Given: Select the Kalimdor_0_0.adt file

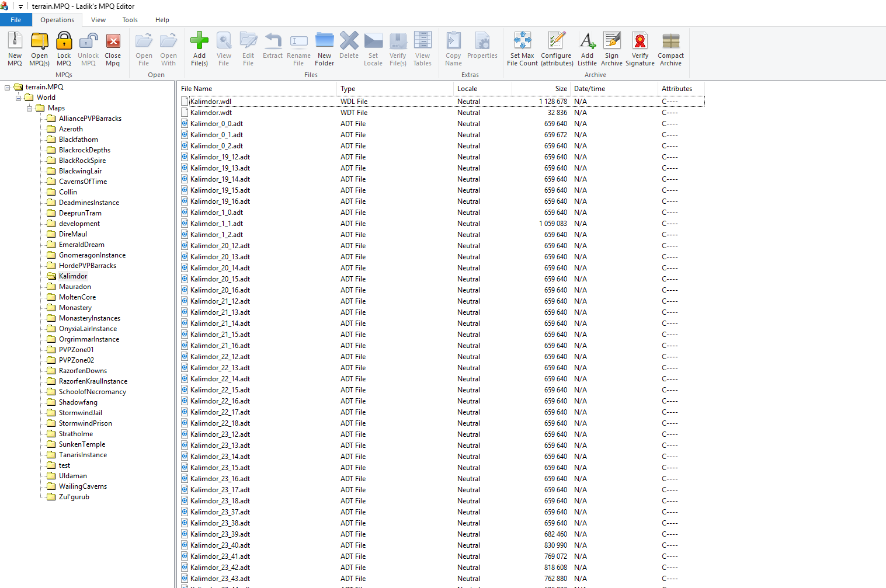Looking at the screenshot, I should (x=217, y=124).
